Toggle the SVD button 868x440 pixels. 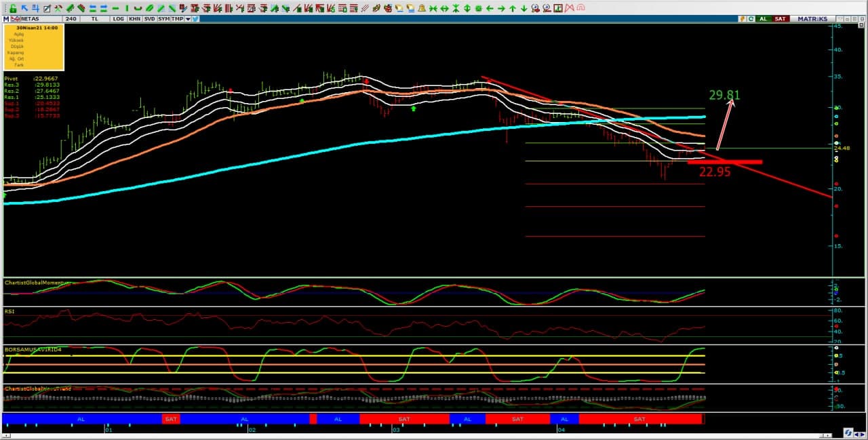coord(149,19)
